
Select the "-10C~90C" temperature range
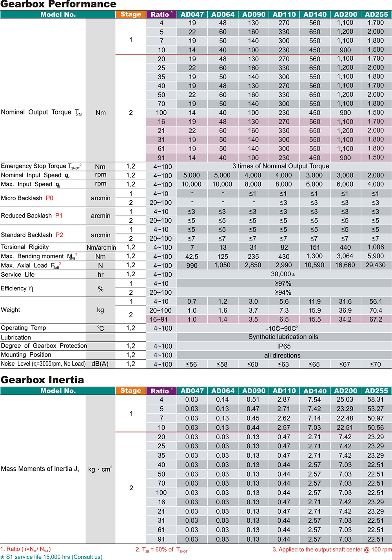coord(282,328)
